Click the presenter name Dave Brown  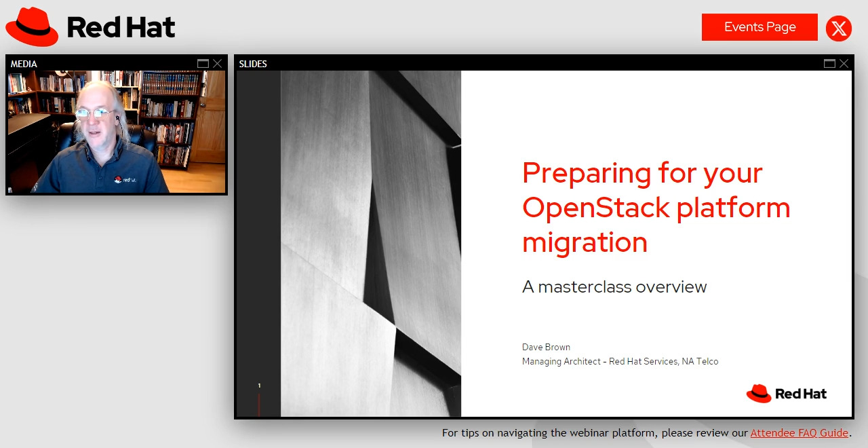point(546,347)
